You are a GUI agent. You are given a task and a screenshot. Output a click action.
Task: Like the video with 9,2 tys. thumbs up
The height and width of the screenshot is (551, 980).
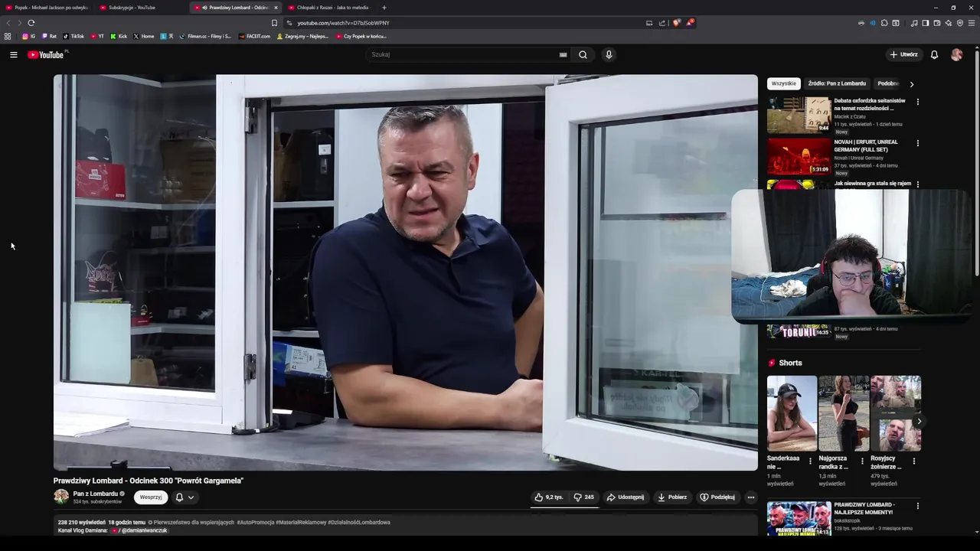[549, 497]
